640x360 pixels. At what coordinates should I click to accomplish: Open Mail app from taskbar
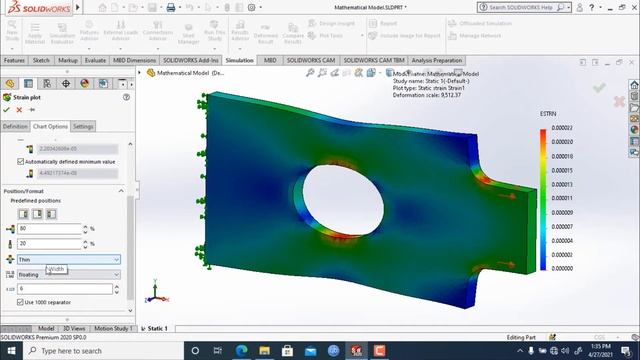click(x=310, y=351)
